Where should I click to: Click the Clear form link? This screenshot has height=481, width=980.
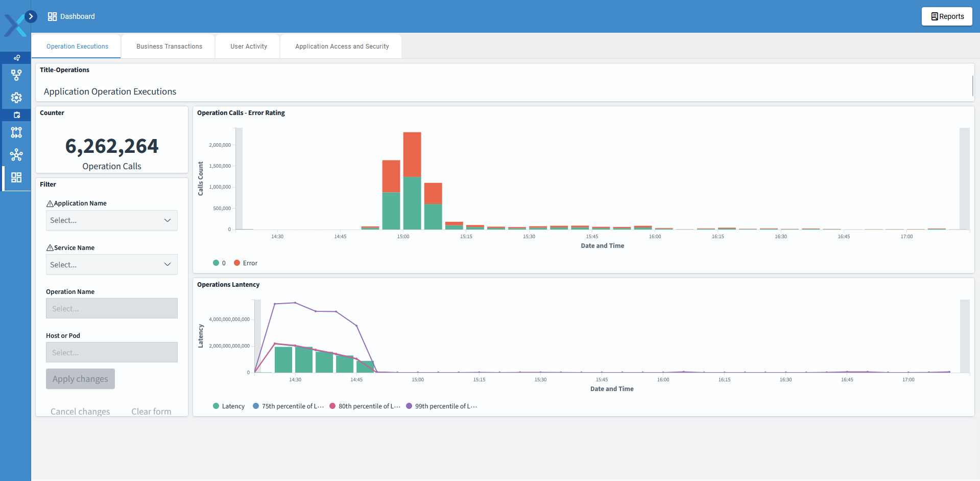151,411
